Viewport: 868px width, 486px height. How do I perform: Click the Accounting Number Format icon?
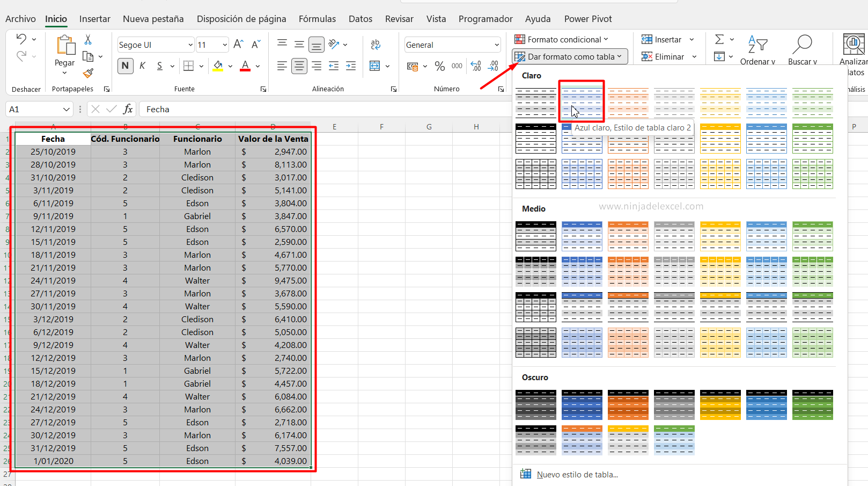point(413,66)
